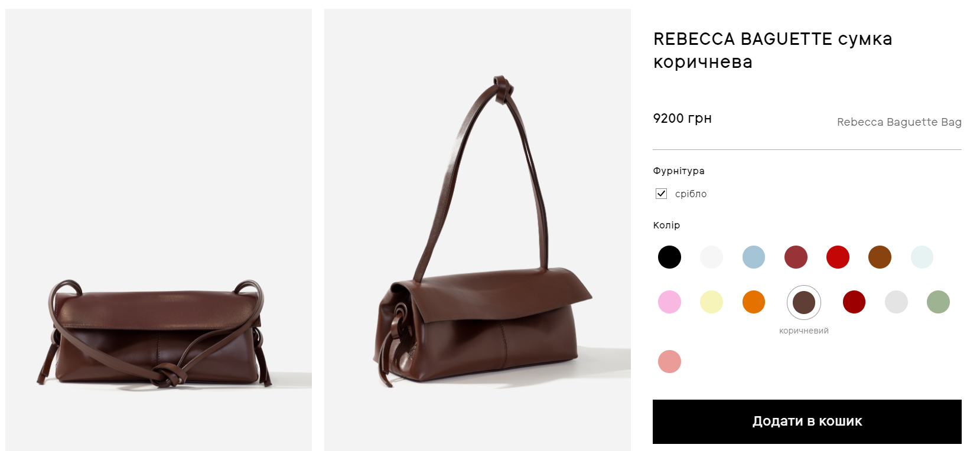Image resolution: width=980 pixels, height=451 pixels.
Task: Click the Додати в кошик button
Action: [x=807, y=421]
